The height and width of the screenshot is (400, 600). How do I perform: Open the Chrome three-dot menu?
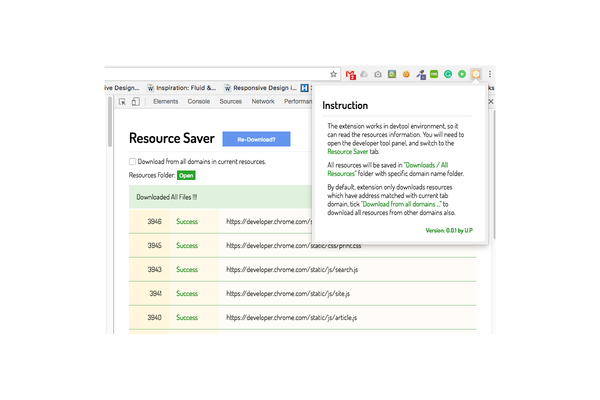(490, 74)
